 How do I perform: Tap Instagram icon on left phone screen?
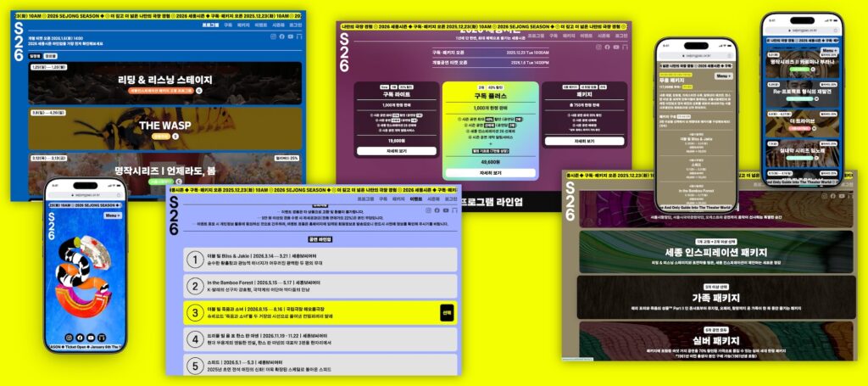click(x=70, y=338)
